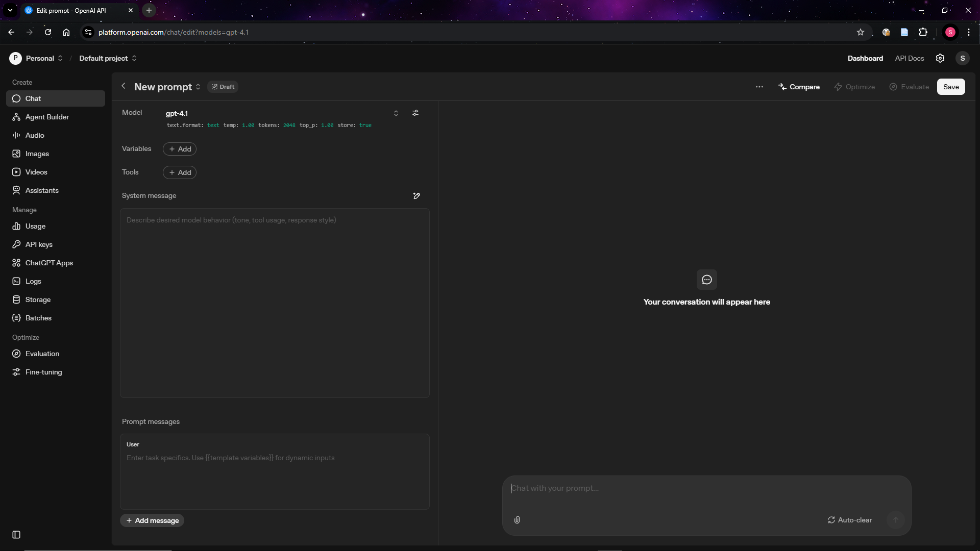
Task: Open the three-dots more options menu
Action: [759, 87]
